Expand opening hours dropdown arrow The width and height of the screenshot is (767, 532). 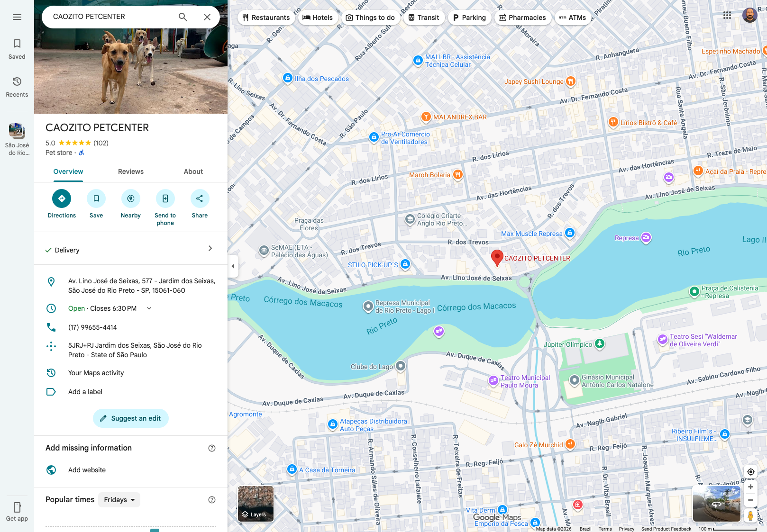149,308
